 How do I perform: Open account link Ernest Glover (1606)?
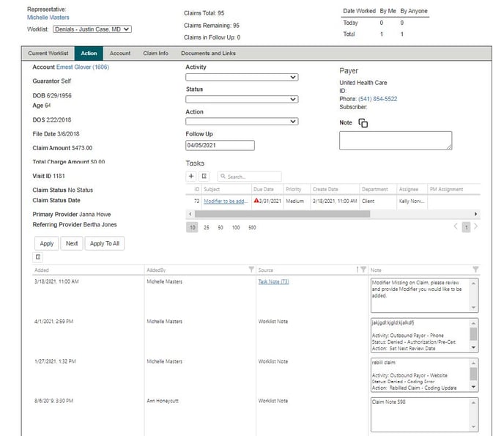pyautogui.click(x=83, y=67)
